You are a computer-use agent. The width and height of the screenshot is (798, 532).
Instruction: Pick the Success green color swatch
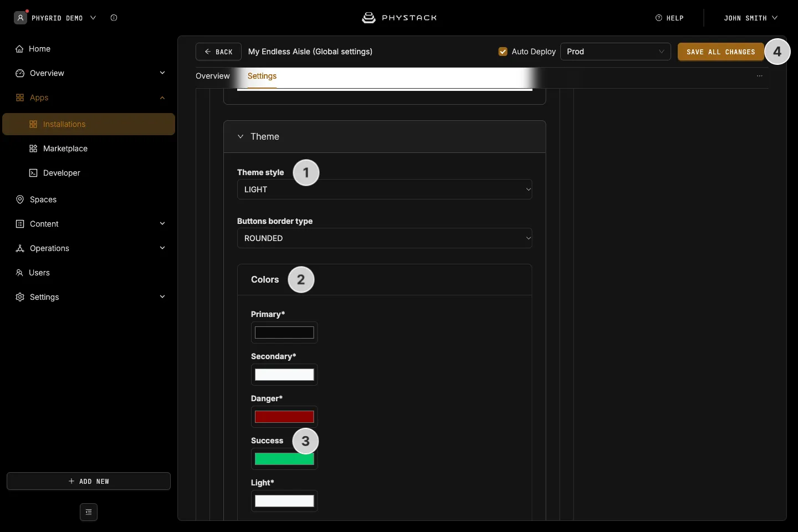click(284, 459)
